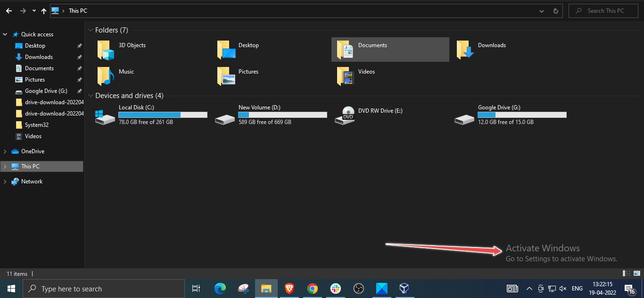Click the File Explorer taskbar icon
The height and width of the screenshot is (298, 644).
[266, 289]
